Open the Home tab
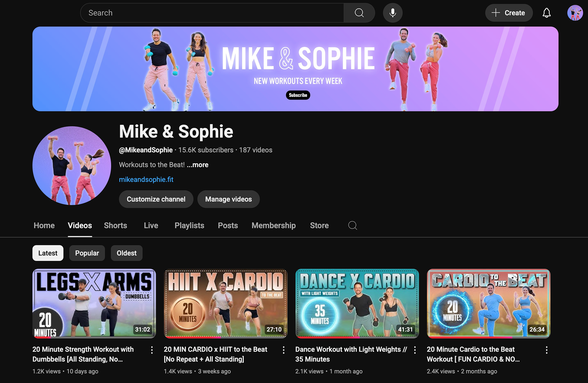The height and width of the screenshot is (383, 588). pyautogui.click(x=44, y=225)
